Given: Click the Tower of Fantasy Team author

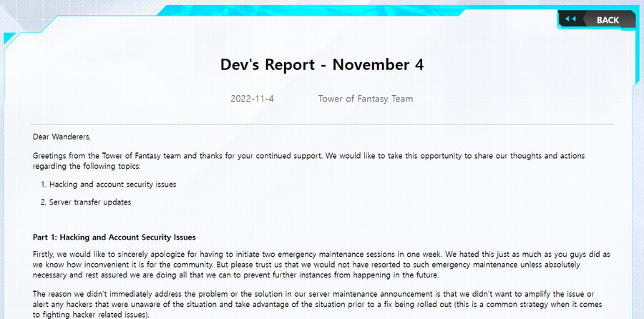Looking at the screenshot, I should (x=365, y=99).
